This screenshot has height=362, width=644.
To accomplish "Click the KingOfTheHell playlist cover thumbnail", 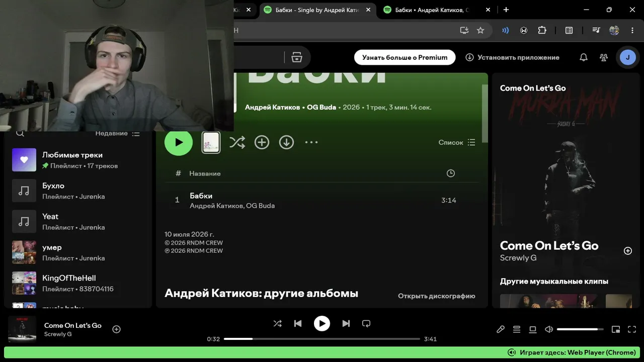I will tap(24, 283).
